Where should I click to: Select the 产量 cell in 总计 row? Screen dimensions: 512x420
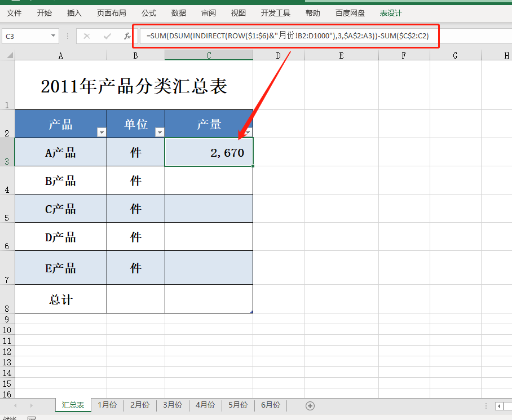tap(209, 299)
